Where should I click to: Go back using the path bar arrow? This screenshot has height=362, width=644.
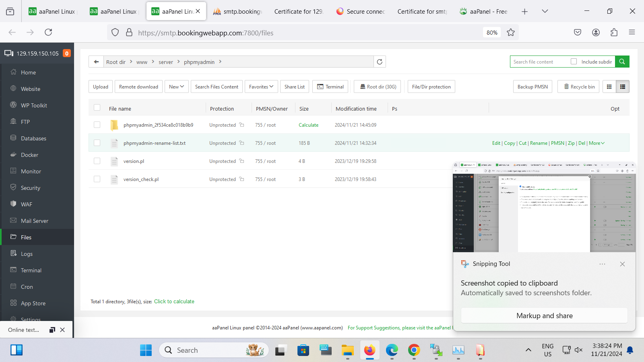[x=96, y=62]
